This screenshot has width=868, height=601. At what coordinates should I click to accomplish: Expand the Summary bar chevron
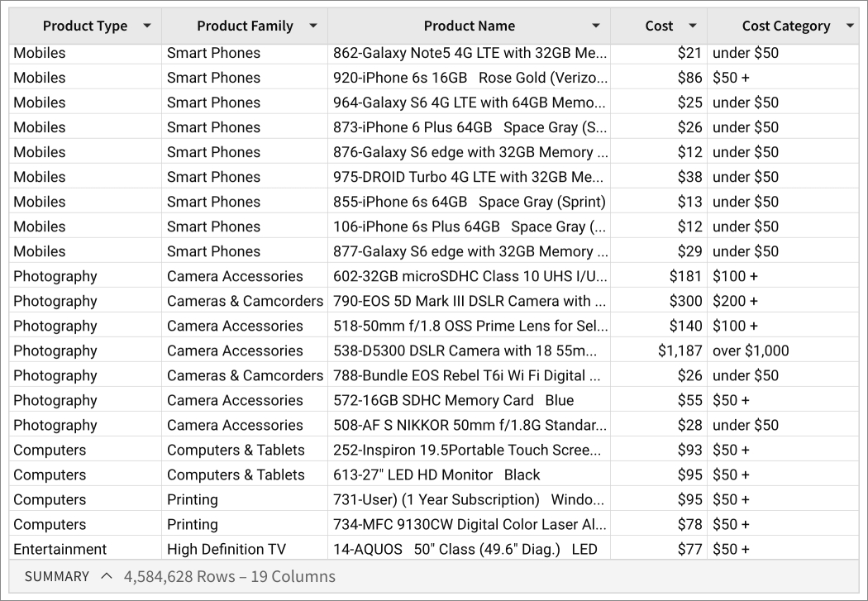coord(106,576)
